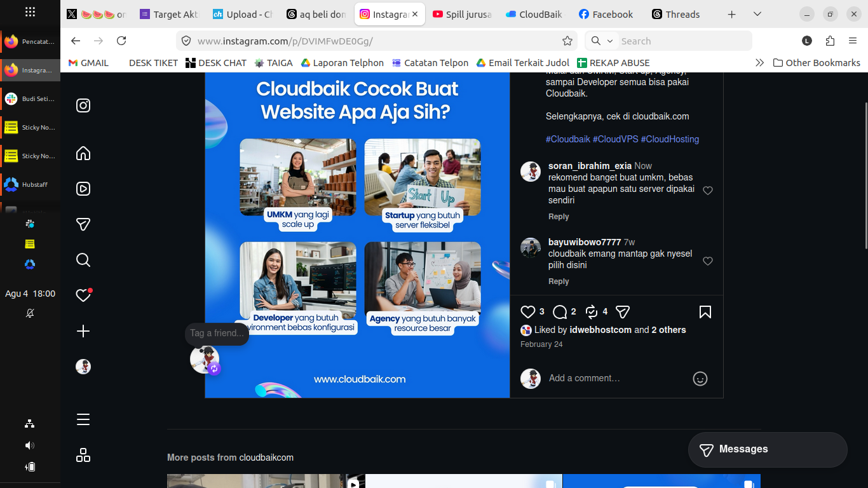868x488 pixels.
Task: Open a new browser tab
Action: [x=732, y=14]
